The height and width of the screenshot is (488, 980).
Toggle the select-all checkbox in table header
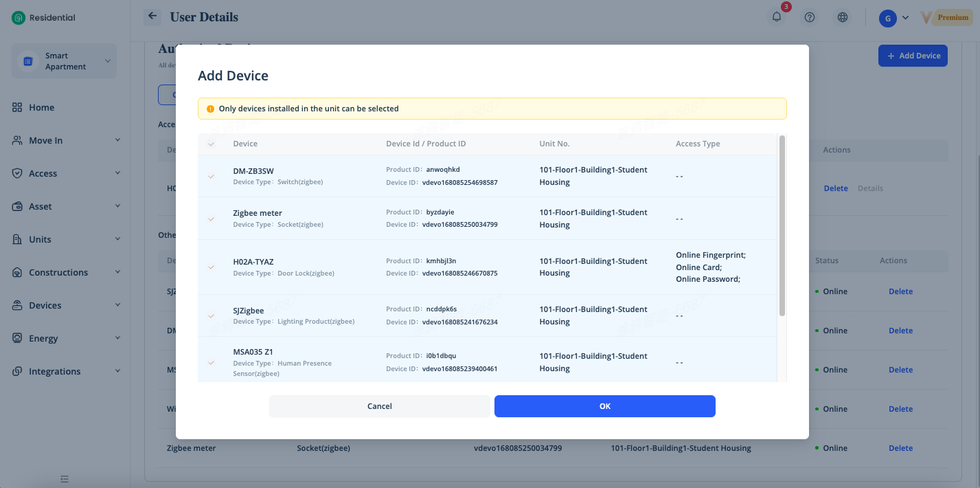(x=212, y=144)
